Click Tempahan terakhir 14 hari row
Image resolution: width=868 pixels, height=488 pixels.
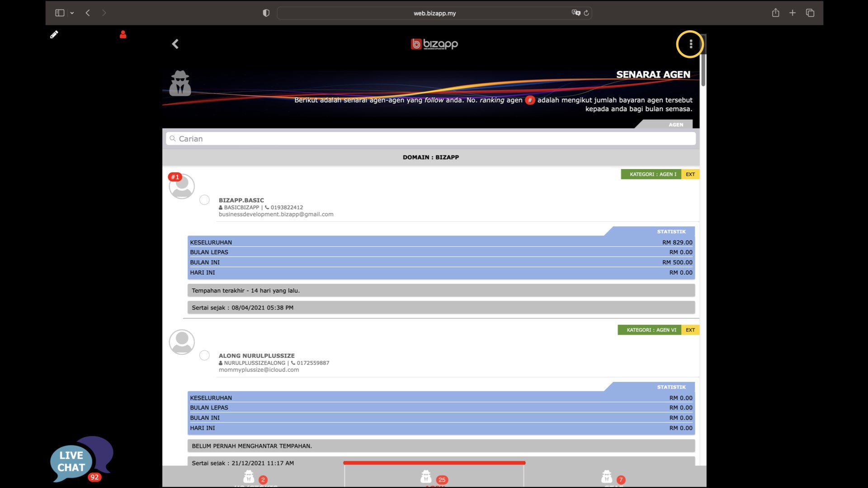coord(441,291)
